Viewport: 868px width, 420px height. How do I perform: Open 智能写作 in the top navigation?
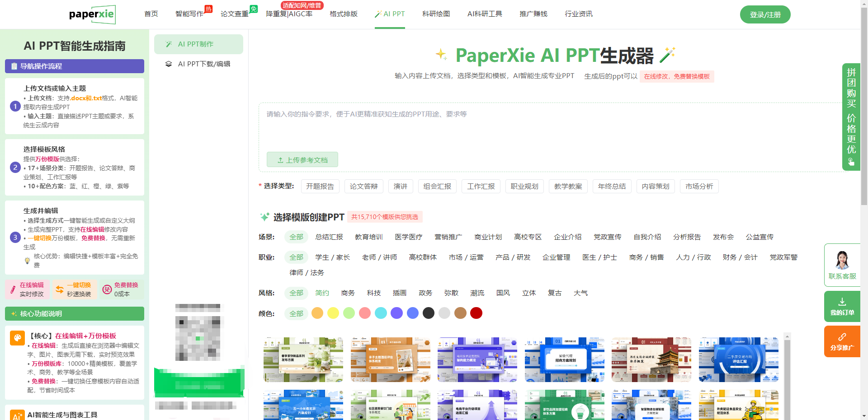pyautogui.click(x=189, y=14)
